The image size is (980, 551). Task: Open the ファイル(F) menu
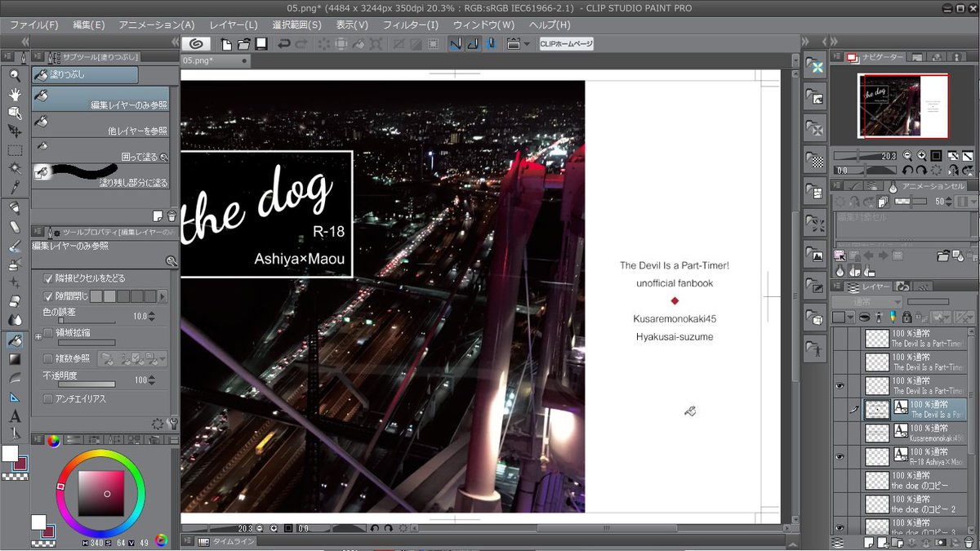tap(35, 25)
